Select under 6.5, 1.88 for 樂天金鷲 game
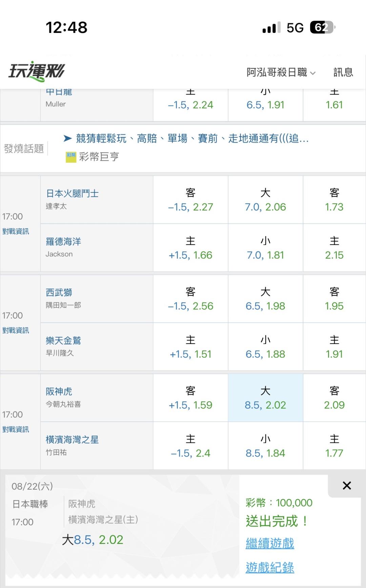 coord(265,347)
